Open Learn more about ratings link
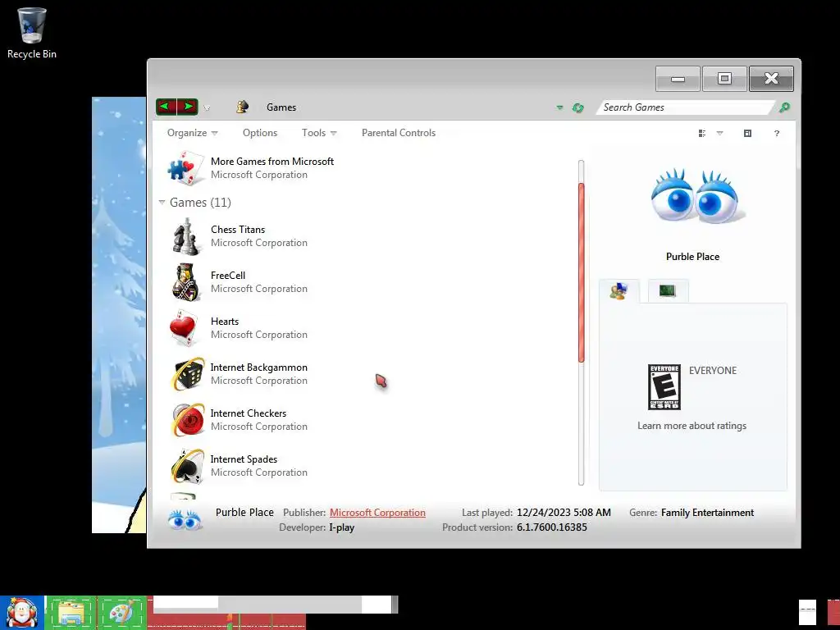The width and height of the screenshot is (840, 630). click(692, 426)
